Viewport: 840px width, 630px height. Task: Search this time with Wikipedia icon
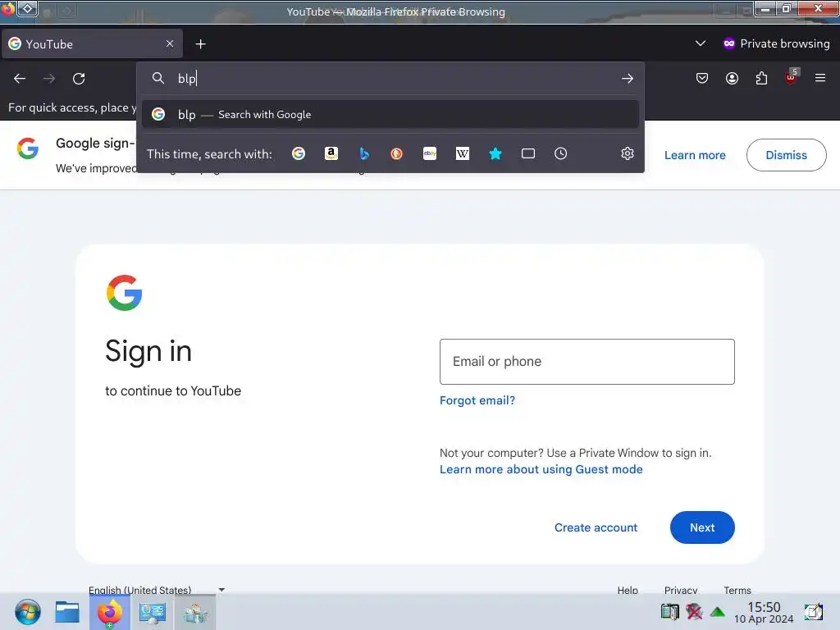pyautogui.click(x=463, y=153)
